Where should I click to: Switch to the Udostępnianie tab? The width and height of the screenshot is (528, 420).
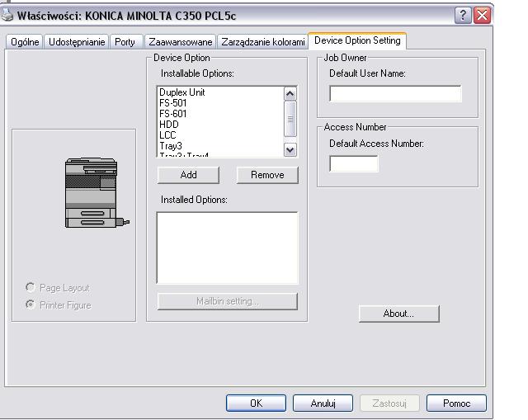click(77, 42)
